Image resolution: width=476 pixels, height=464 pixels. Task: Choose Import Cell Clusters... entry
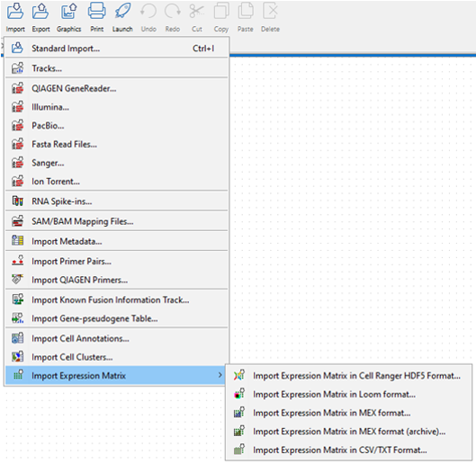pos(117,357)
